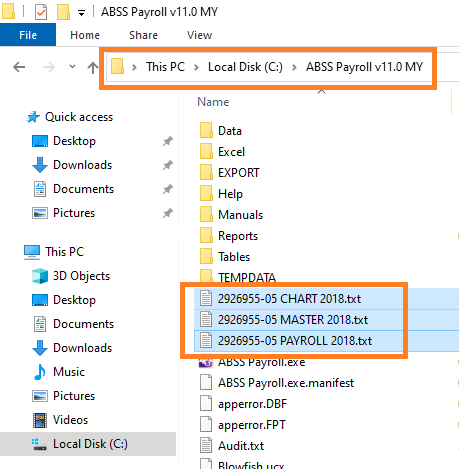Click the Music note icon
The image size is (459, 469).
pyautogui.click(x=40, y=372)
